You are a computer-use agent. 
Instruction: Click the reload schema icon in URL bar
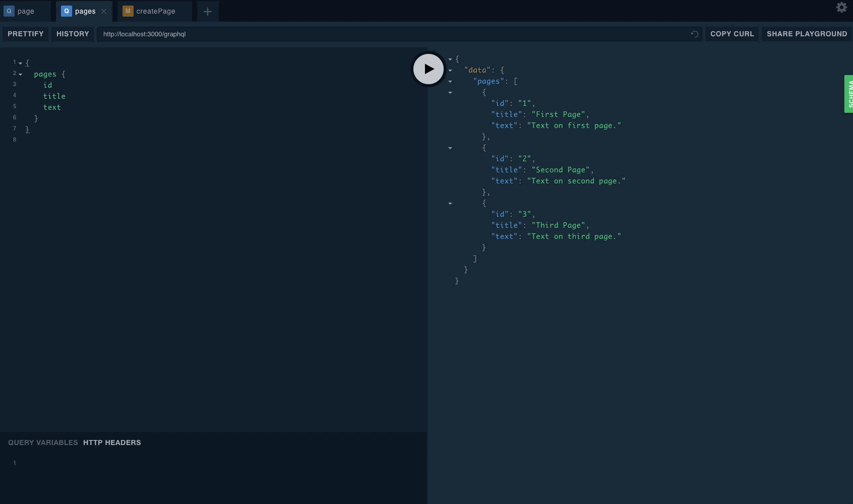tap(694, 34)
